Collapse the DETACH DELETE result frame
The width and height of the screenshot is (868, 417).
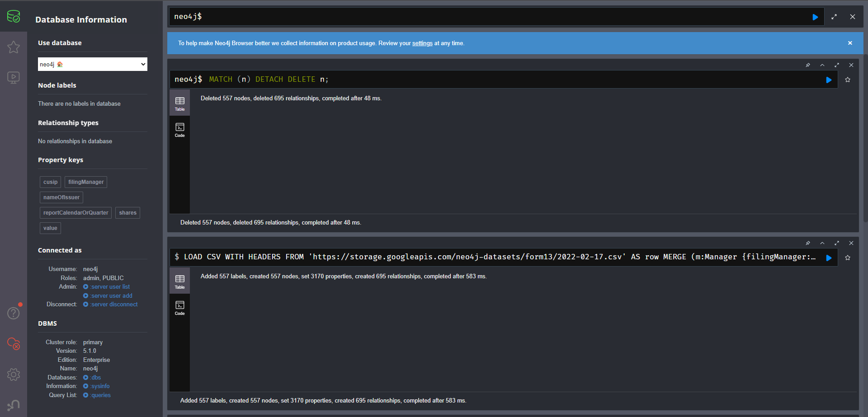tap(822, 65)
